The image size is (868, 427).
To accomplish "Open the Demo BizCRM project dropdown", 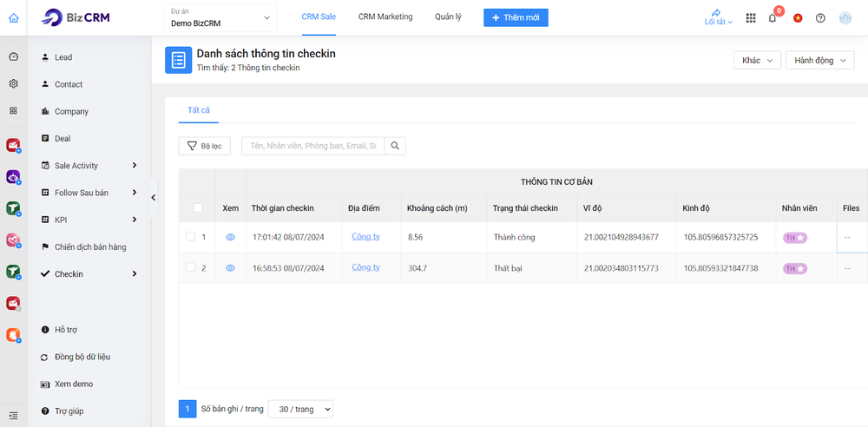I will [x=220, y=18].
